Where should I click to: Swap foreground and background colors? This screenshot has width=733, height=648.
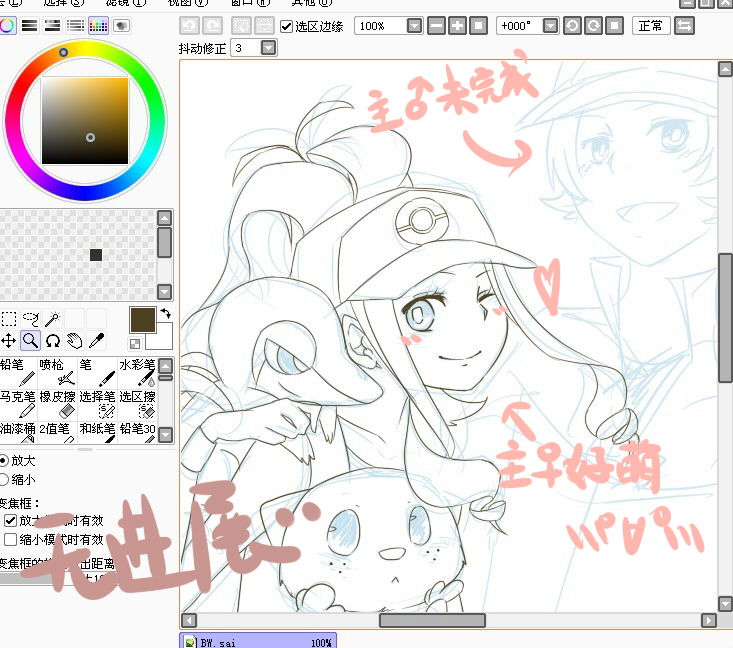[165, 313]
